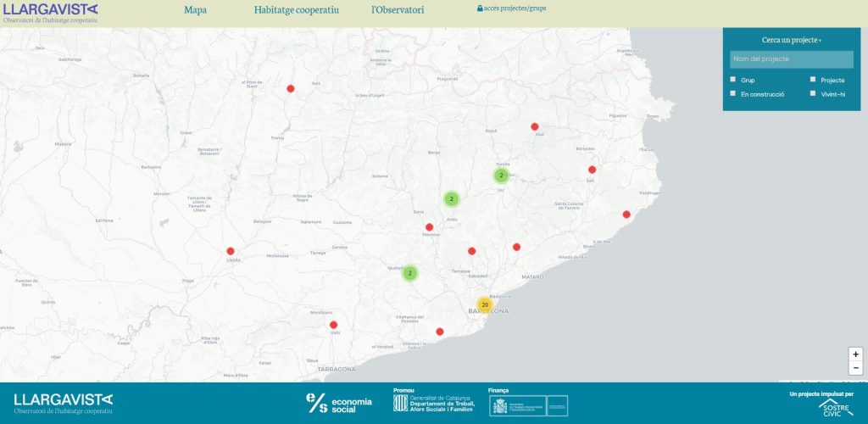Check the Projecte filter checkbox
This screenshot has height=424, width=868.
[813, 80]
